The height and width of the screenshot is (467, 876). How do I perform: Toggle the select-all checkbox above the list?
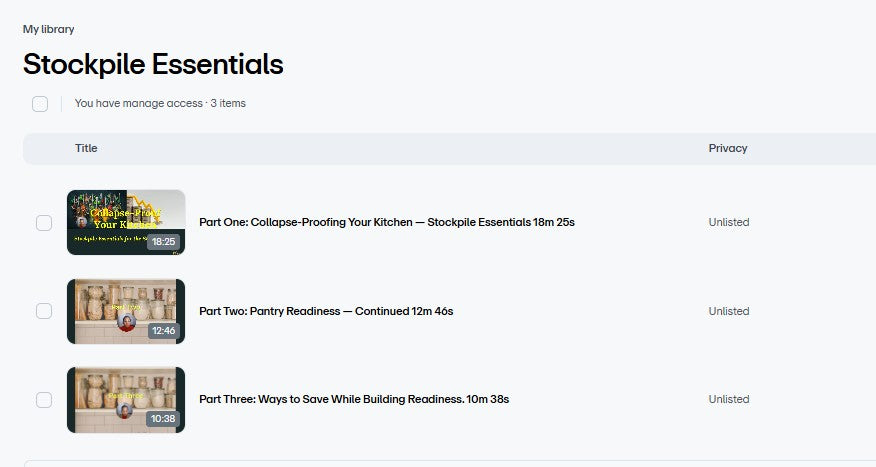pyautogui.click(x=40, y=103)
